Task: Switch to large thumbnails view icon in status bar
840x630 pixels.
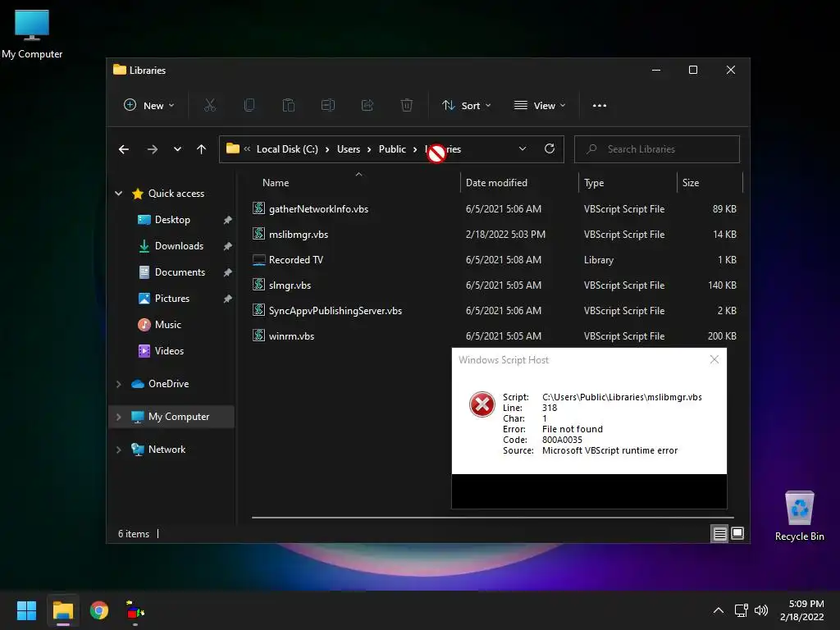Action: tap(737, 533)
